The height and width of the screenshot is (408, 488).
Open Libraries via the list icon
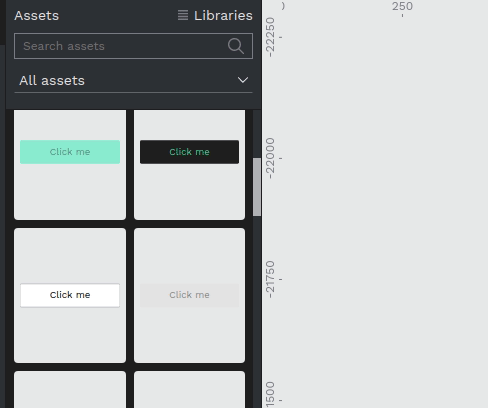point(183,15)
